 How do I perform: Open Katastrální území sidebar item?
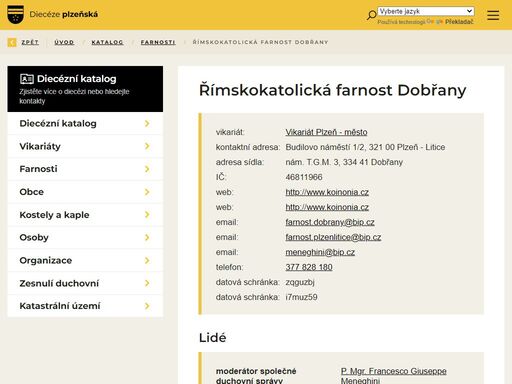85,306
